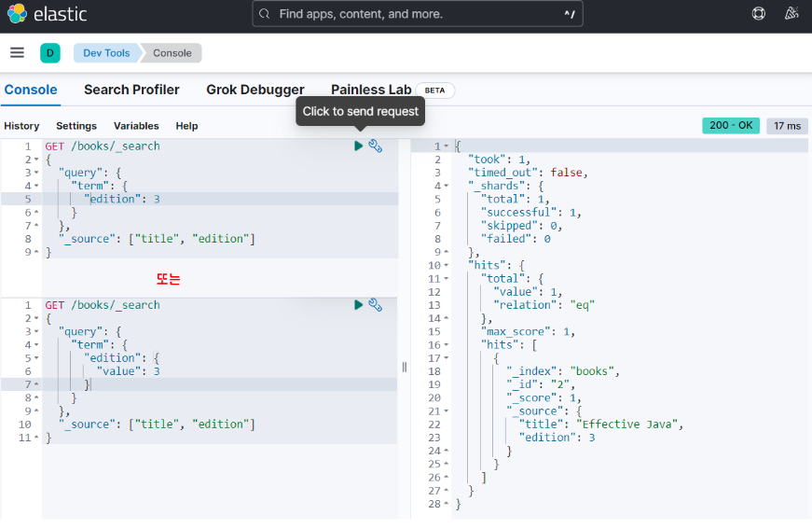812x529 pixels.
Task: Open the History panel
Action: pos(21,126)
